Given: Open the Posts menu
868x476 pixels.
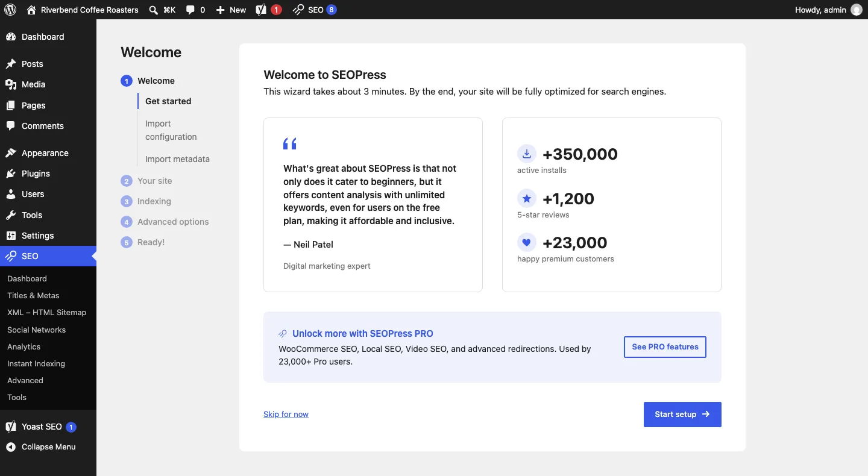Looking at the screenshot, I should point(48,64).
